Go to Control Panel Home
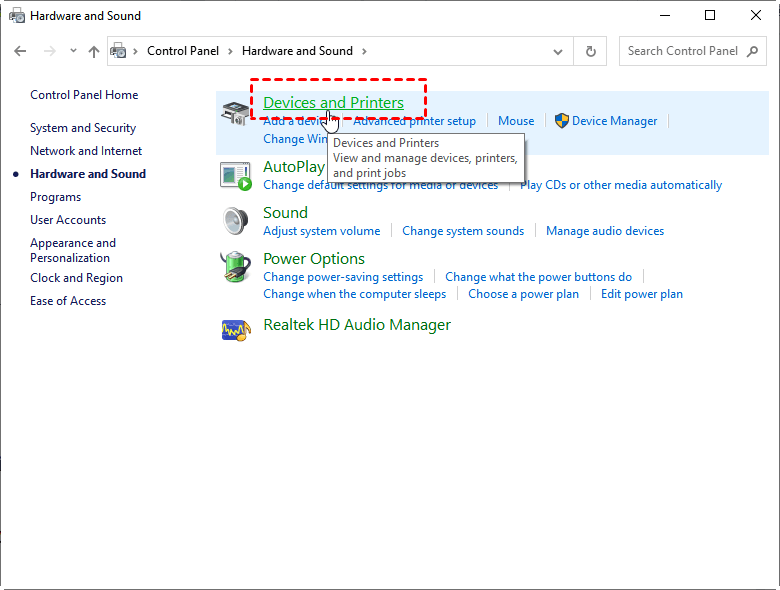 click(x=84, y=95)
